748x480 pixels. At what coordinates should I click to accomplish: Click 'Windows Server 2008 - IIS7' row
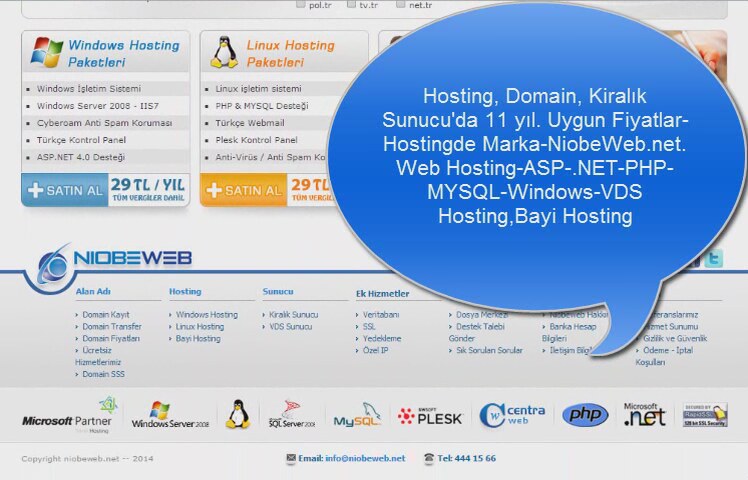tap(105, 106)
